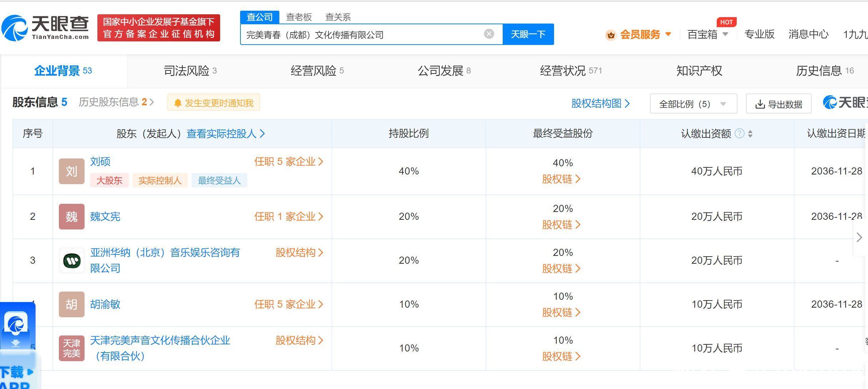Click the 最终受益人 tag
Screen dimensions: 868x389
219,181
